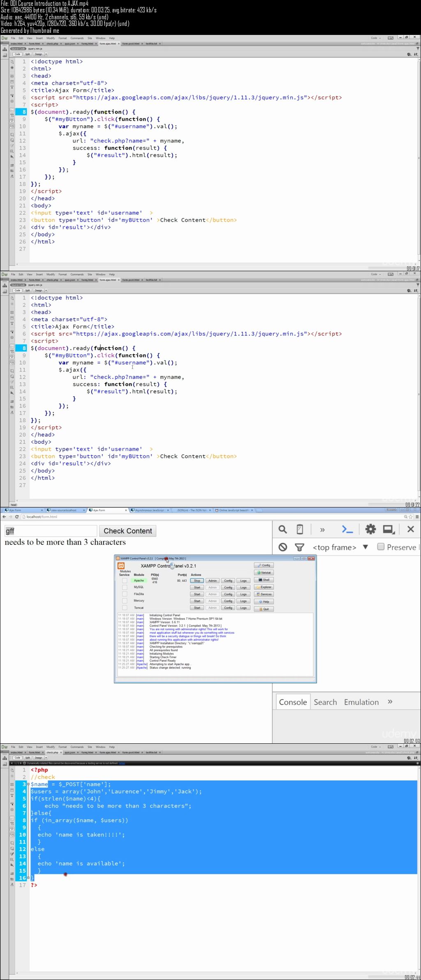The height and width of the screenshot is (980, 421).
Task: Open XAMPP Netstat button with globe icon
Action: pos(264,572)
